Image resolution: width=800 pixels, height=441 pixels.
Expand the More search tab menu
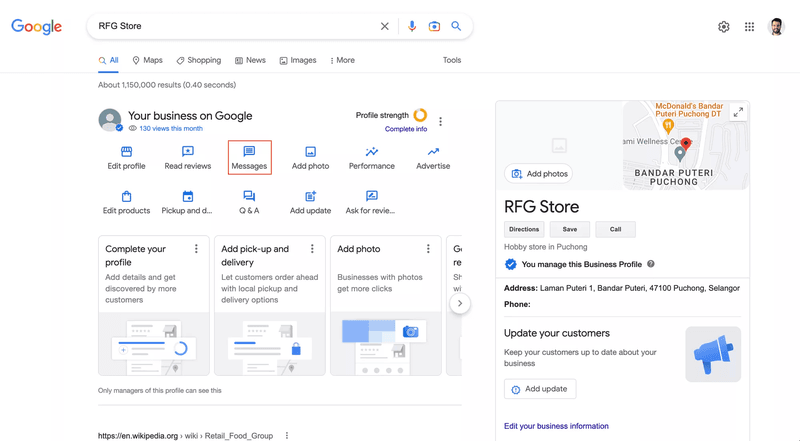click(342, 60)
